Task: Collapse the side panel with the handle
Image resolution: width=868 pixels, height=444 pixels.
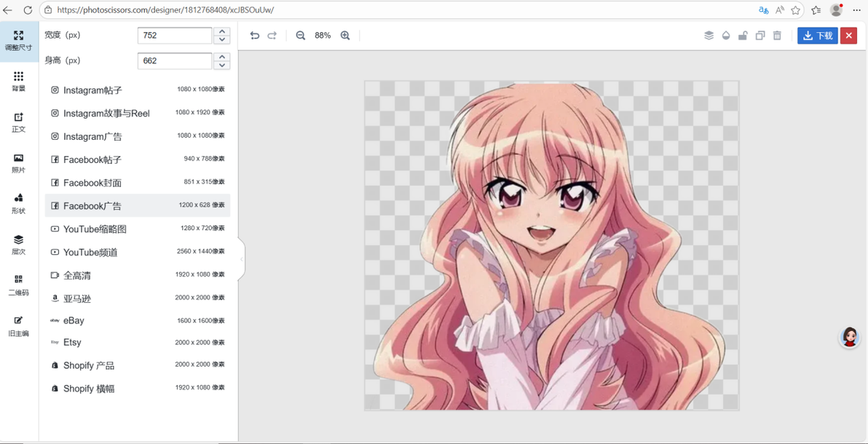Action: 241,259
